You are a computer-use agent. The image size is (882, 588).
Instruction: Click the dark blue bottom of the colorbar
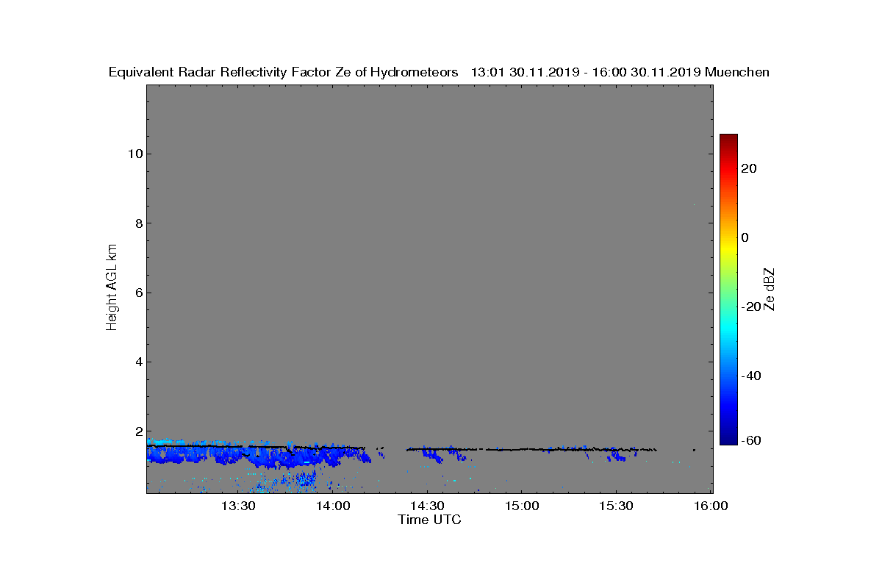(x=728, y=440)
